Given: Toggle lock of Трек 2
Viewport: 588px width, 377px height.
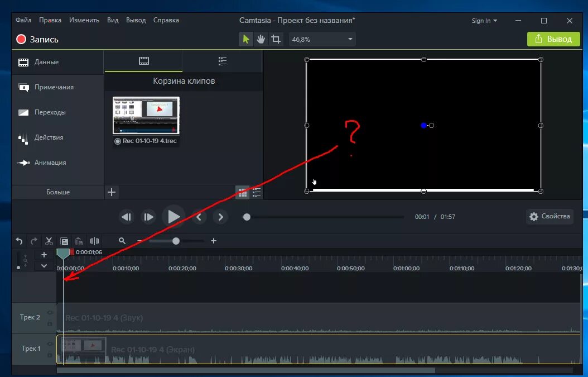Looking at the screenshot, I should [x=50, y=323].
